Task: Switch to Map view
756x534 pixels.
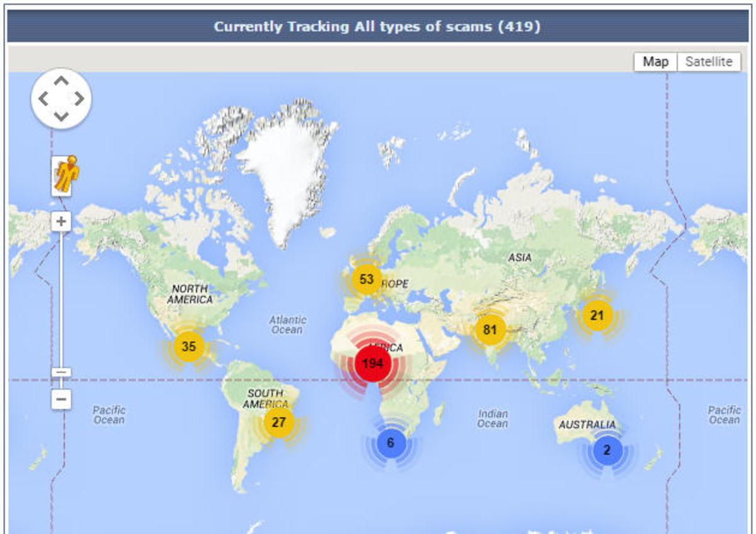Action: [656, 61]
